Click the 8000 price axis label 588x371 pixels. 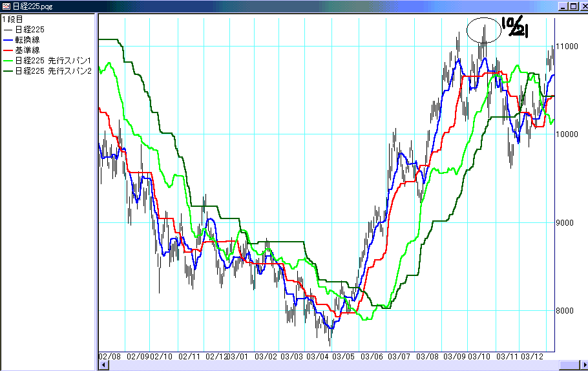tap(565, 311)
